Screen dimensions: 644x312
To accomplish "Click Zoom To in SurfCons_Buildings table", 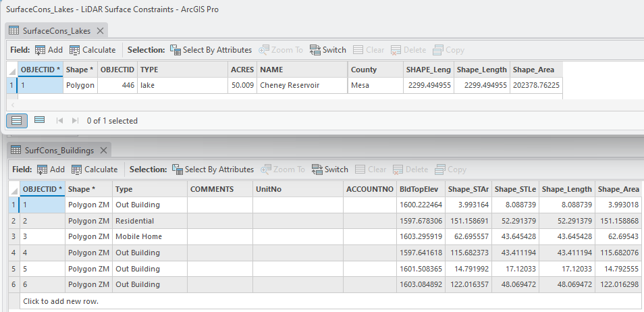I will [x=283, y=170].
